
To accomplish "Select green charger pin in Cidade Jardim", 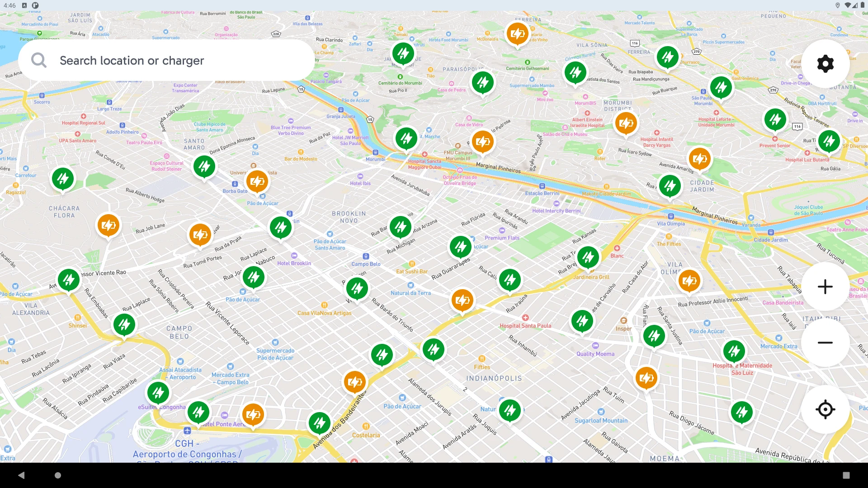I will click(670, 186).
